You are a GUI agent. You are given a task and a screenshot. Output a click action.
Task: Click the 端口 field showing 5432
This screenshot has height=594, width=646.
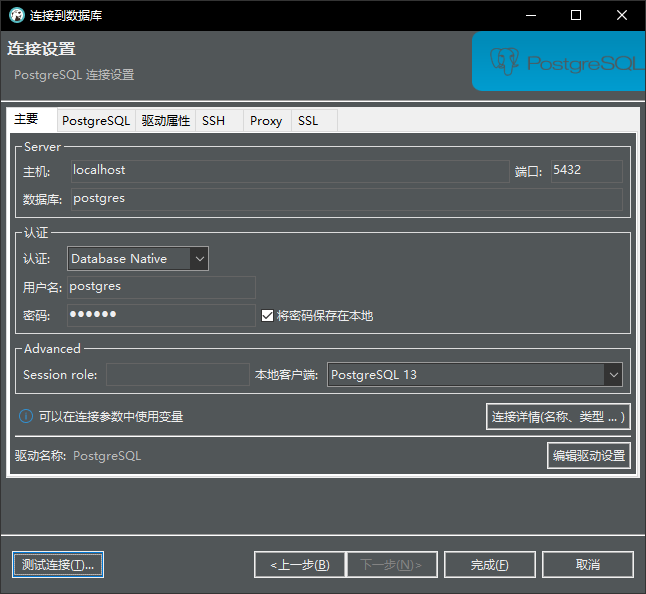587,171
